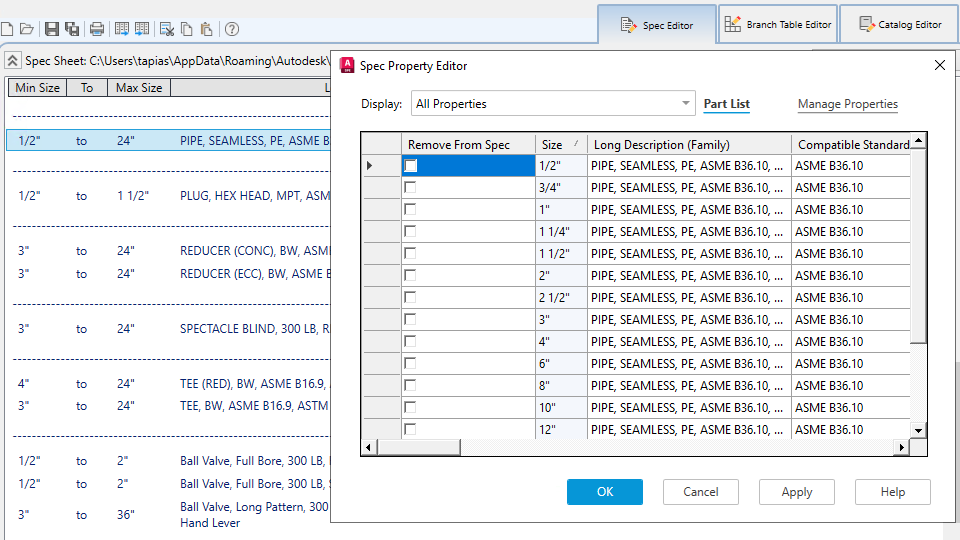Check Remove From Spec for 3/4" size
The image size is (960, 540).
(x=410, y=187)
